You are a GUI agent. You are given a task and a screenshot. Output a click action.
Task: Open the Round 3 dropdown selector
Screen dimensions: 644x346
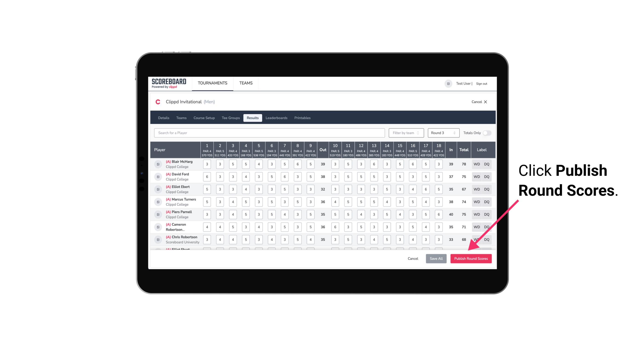coord(443,133)
